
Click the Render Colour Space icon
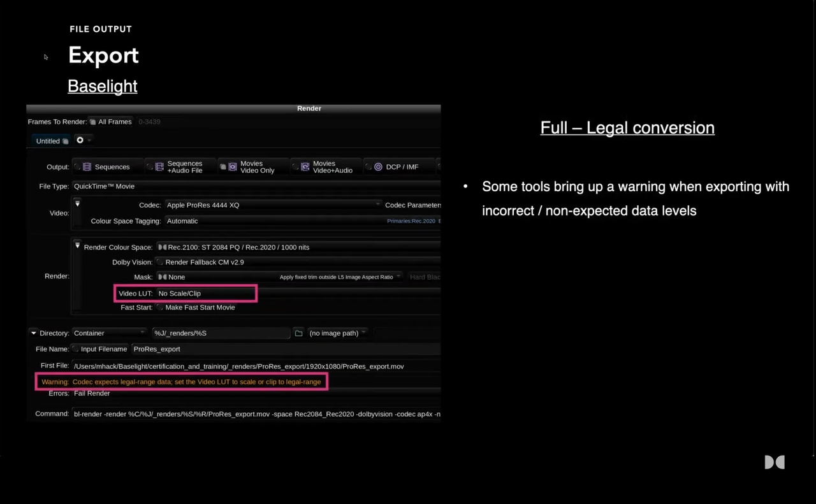(x=162, y=247)
